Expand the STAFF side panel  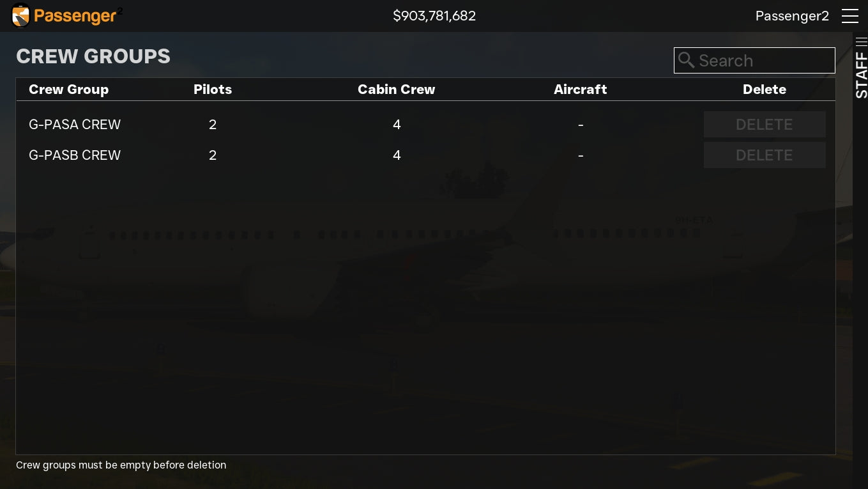point(861,75)
